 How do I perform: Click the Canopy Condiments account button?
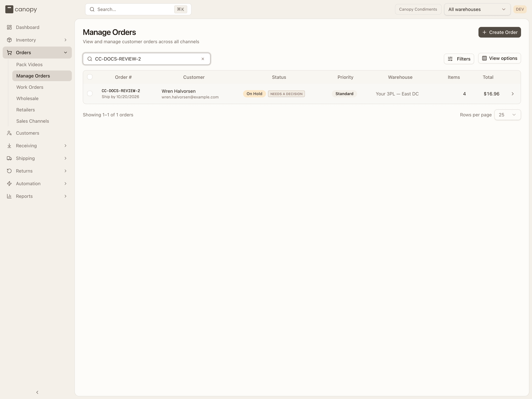coord(418,9)
